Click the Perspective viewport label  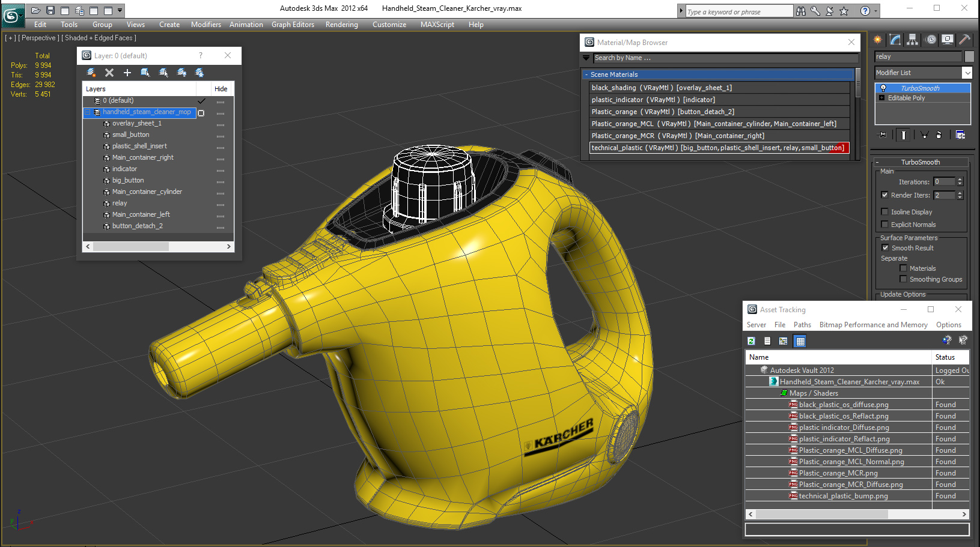pos(38,38)
